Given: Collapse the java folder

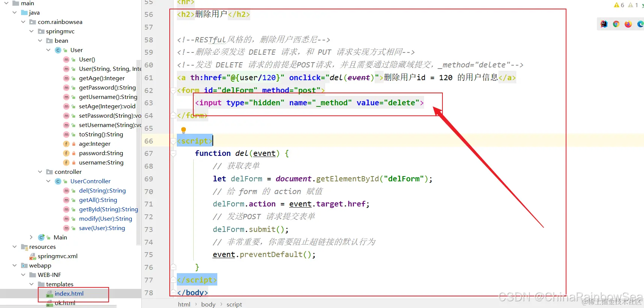Looking at the screenshot, I should 15,12.
